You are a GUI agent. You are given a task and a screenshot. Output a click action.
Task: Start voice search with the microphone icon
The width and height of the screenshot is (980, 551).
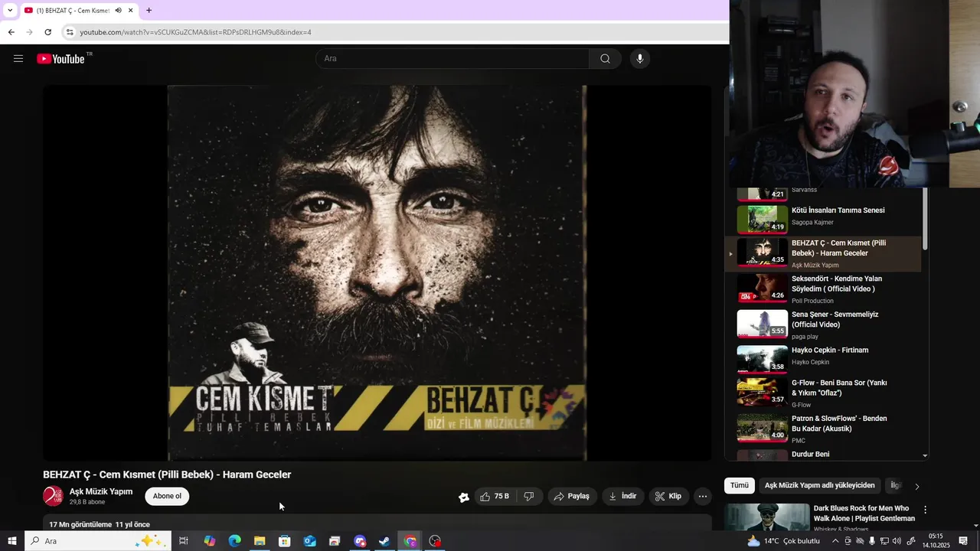click(640, 59)
